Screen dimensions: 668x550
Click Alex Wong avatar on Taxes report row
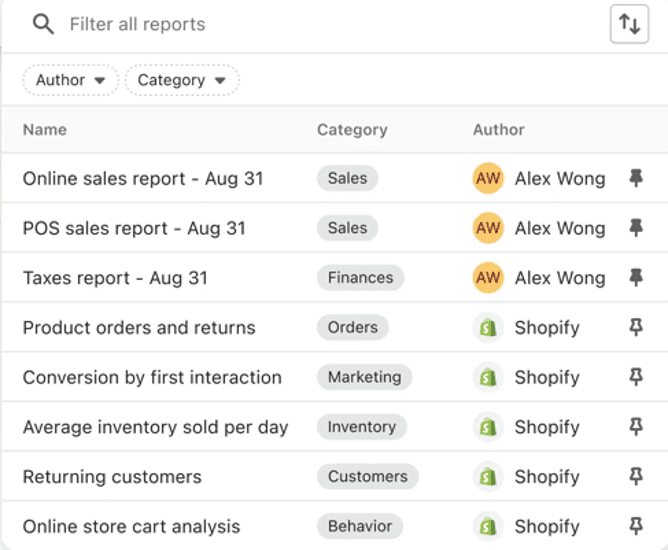pyautogui.click(x=488, y=278)
